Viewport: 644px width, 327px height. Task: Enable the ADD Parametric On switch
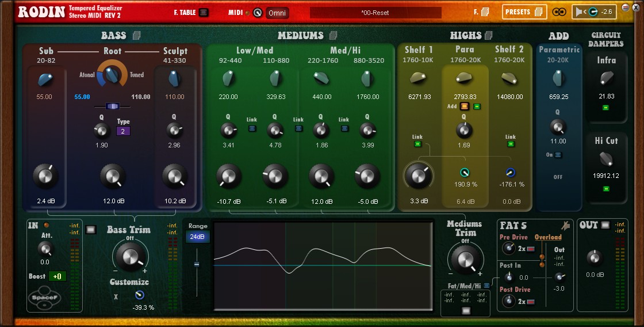[558, 155]
